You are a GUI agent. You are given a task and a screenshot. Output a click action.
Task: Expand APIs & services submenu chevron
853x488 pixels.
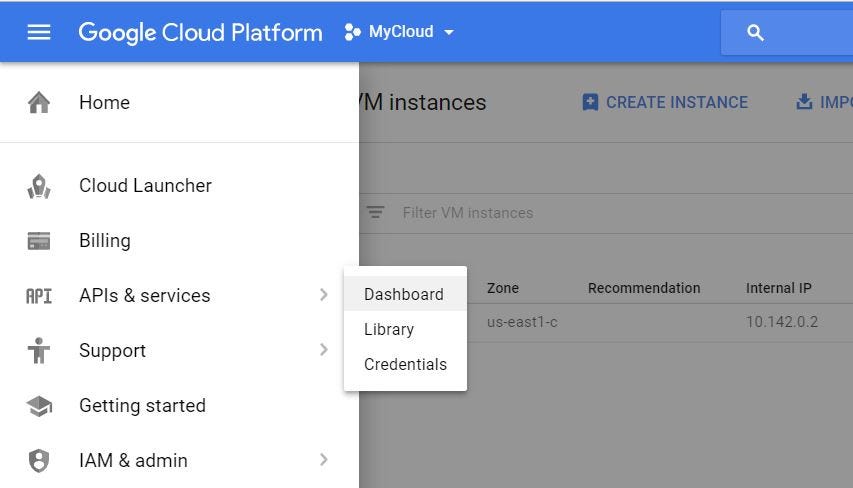tap(324, 295)
